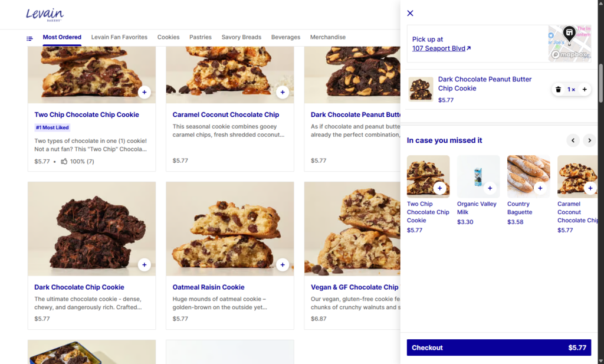This screenshot has width=604, height=364.
Task: Open the Pastries tab
Action: [201, 37]
